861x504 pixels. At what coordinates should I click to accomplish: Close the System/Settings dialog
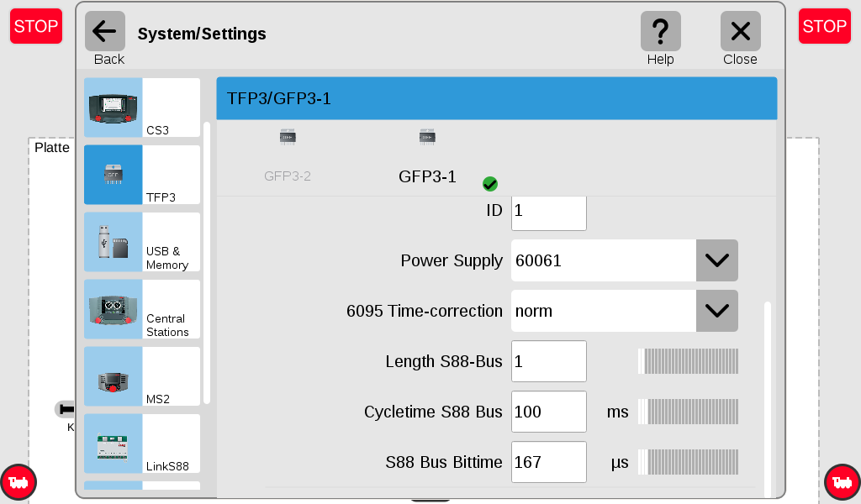click(740, 31)
